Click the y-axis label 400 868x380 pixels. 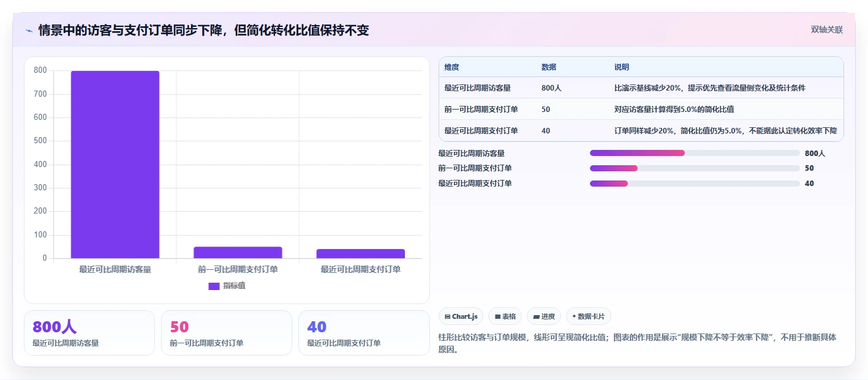[x=40, y=165]
